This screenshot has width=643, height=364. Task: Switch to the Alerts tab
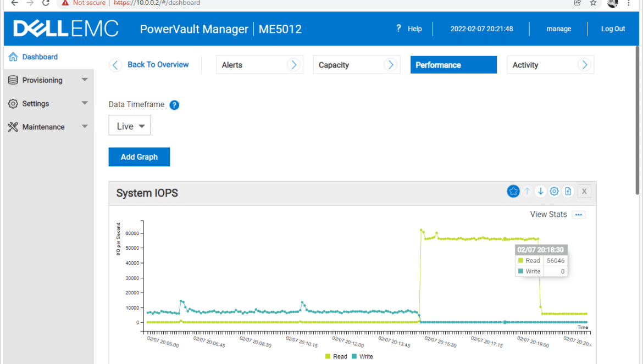(259, 65)
